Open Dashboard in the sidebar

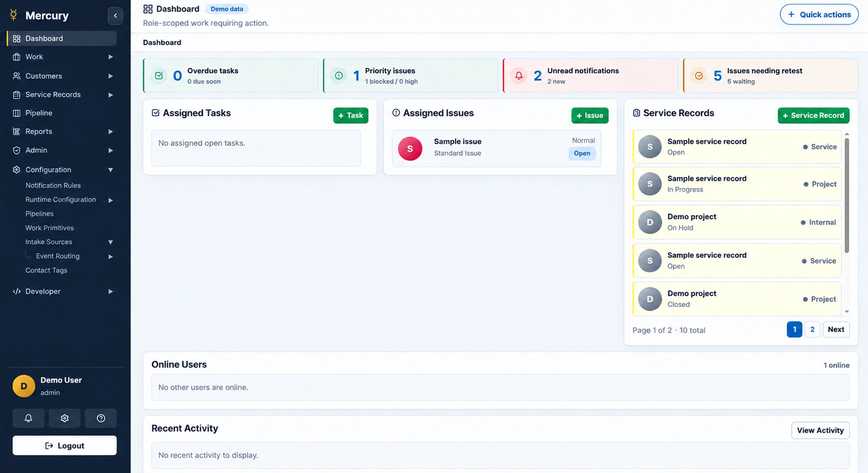coord(62,38)
